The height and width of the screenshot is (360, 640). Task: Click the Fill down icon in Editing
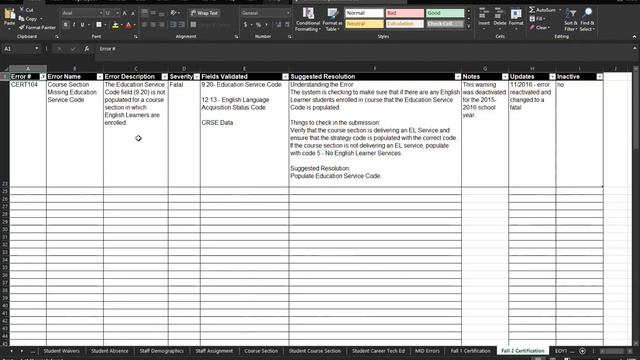coord(532,19)
